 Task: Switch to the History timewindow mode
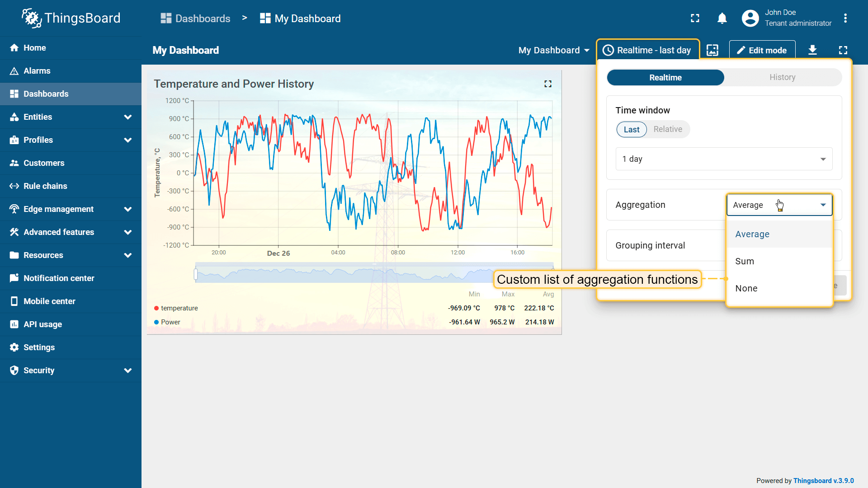782,77
